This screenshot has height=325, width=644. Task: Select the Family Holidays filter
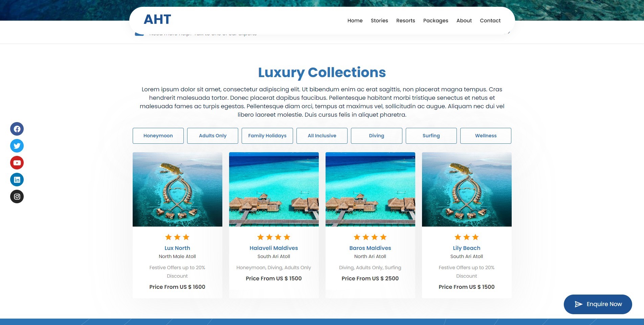coord(267,136)
